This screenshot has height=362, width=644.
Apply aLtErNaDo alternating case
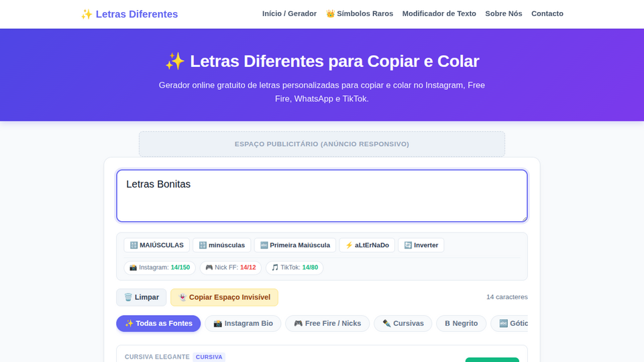367,245
